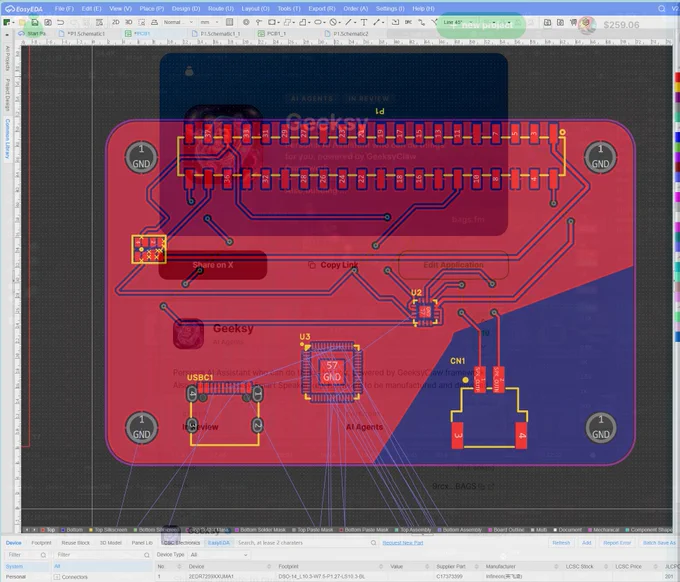This screenshot has width=680, height=582.
Task: Select the Personal library source
Action: click(16, 577)
